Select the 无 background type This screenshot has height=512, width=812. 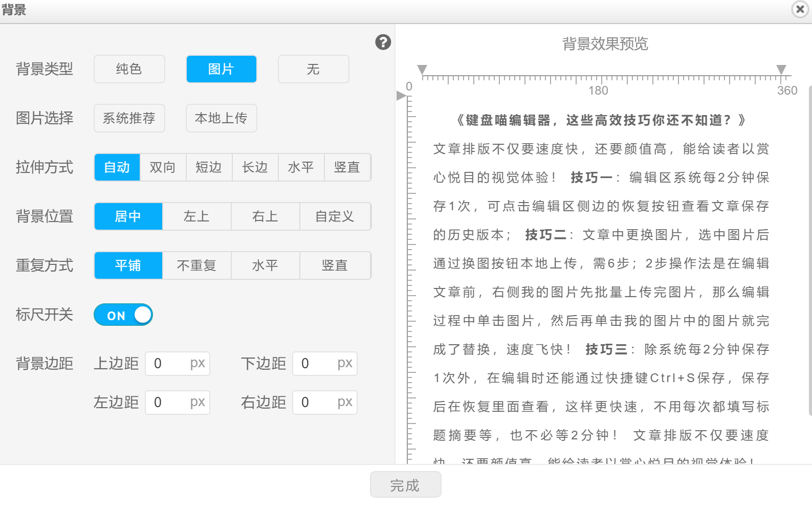(313, 69)
